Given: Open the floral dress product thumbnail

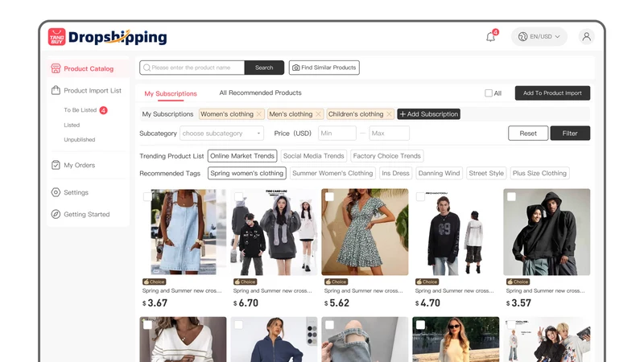Looking at the screenshot, I should (365, 232).
